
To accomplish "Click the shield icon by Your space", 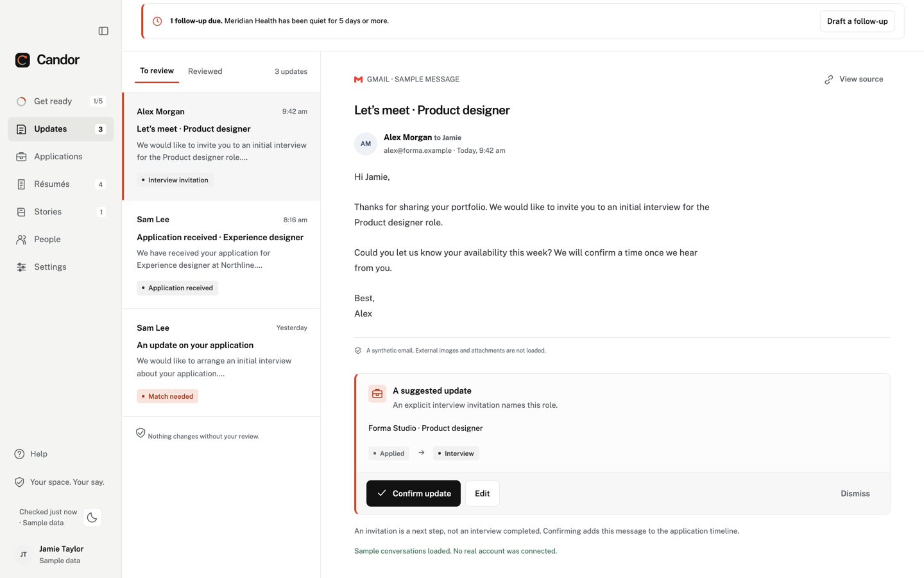I will point(20,482).
